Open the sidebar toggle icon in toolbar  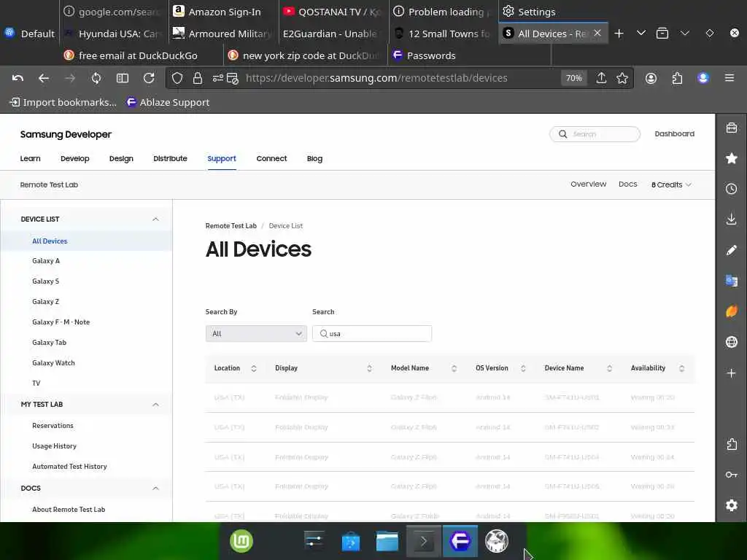tap(123, 78)
